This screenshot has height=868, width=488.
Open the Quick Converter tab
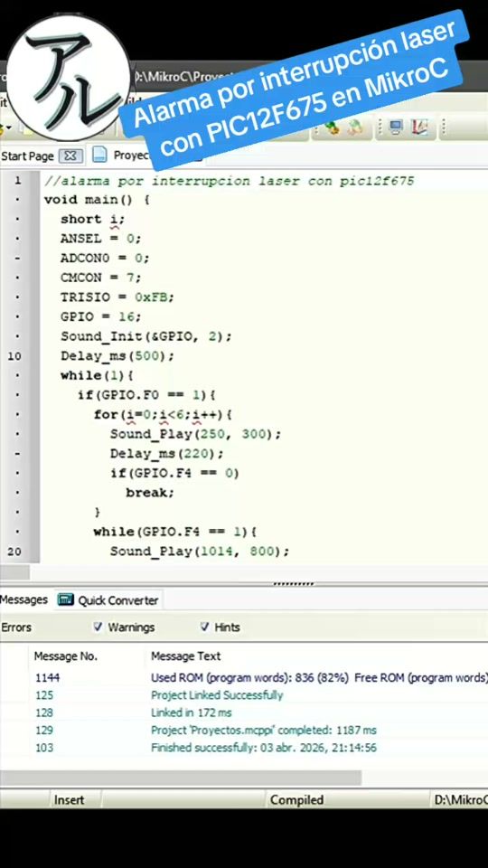[x=108, y=600]
